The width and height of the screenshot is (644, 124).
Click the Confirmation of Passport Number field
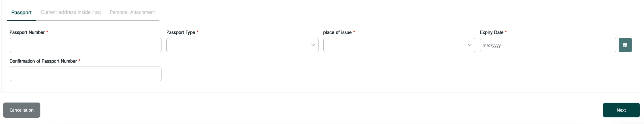coord(86,74)
